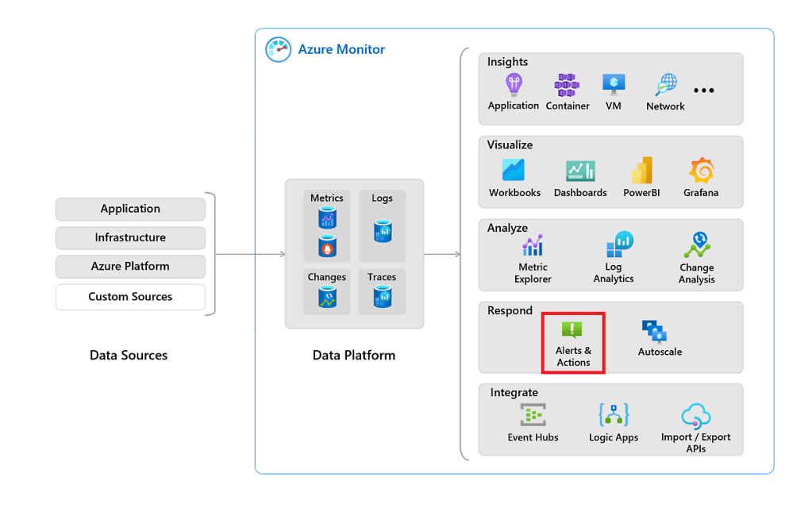Select the Network insights icon
The height and width of the screenshot is (508, 812).
[x=665, y=85]
